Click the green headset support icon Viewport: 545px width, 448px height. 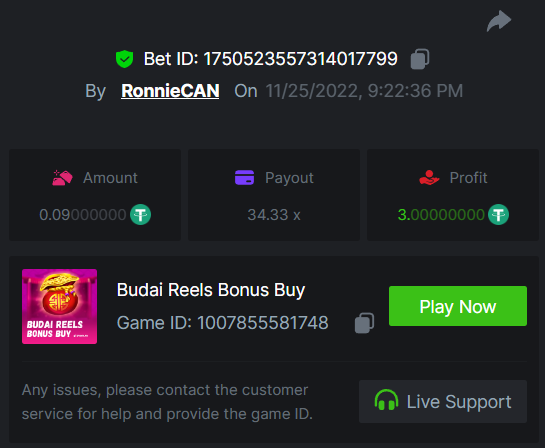tap(386, 400)
